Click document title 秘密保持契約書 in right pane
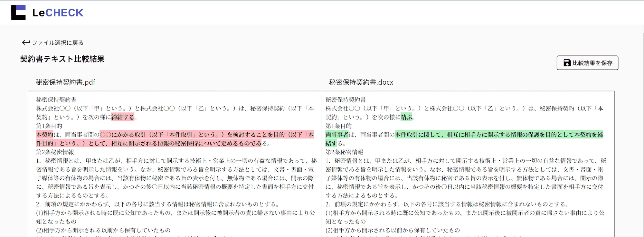Screen dimensions: 644x237 [x=346, y=100]
